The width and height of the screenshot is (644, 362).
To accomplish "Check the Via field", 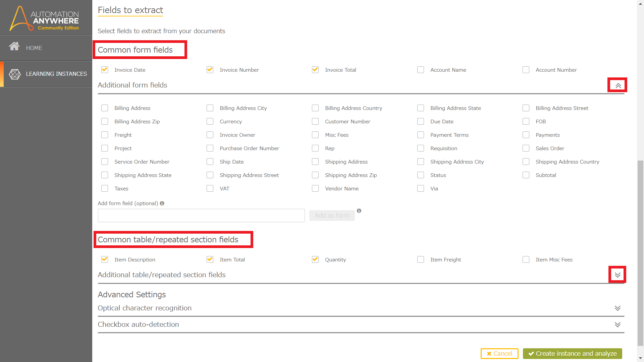I will (x=421, y=188).
